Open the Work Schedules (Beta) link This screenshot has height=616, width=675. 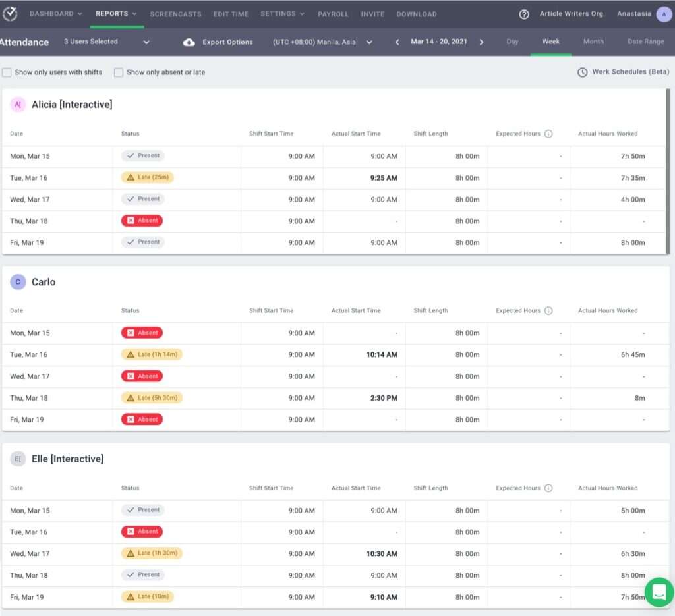(x=630, y=72)
